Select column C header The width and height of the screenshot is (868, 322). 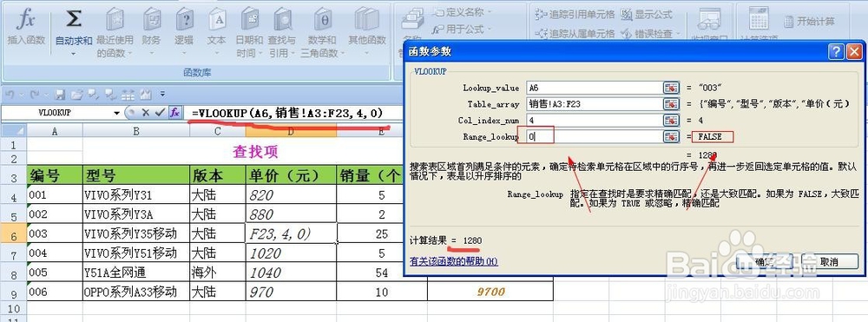(x=218, y=130)
